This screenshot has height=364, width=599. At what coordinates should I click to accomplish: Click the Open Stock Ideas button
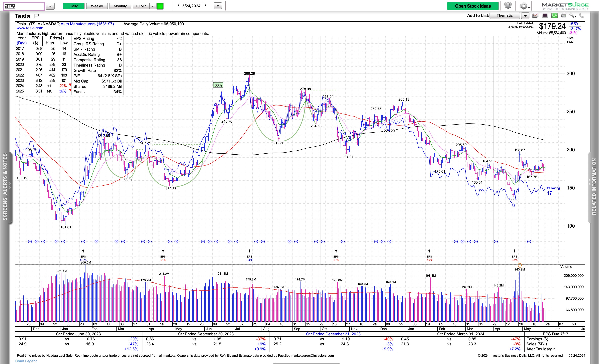pos(473,6)
